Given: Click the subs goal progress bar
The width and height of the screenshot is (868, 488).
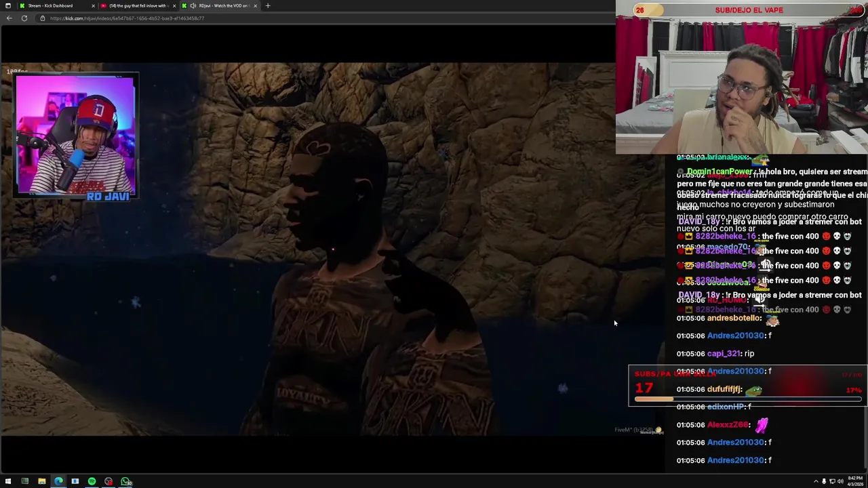Looking at the screenshot, I should tap(747, 400).
